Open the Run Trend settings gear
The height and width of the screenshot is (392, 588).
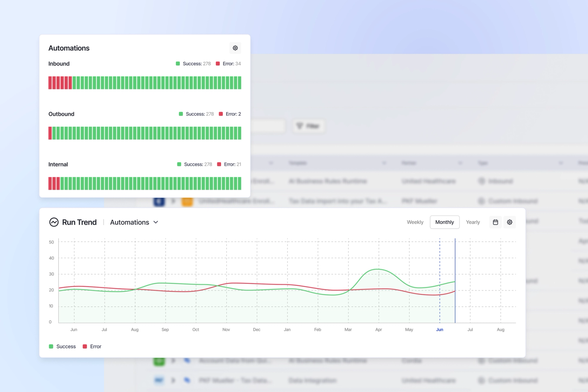510,222
